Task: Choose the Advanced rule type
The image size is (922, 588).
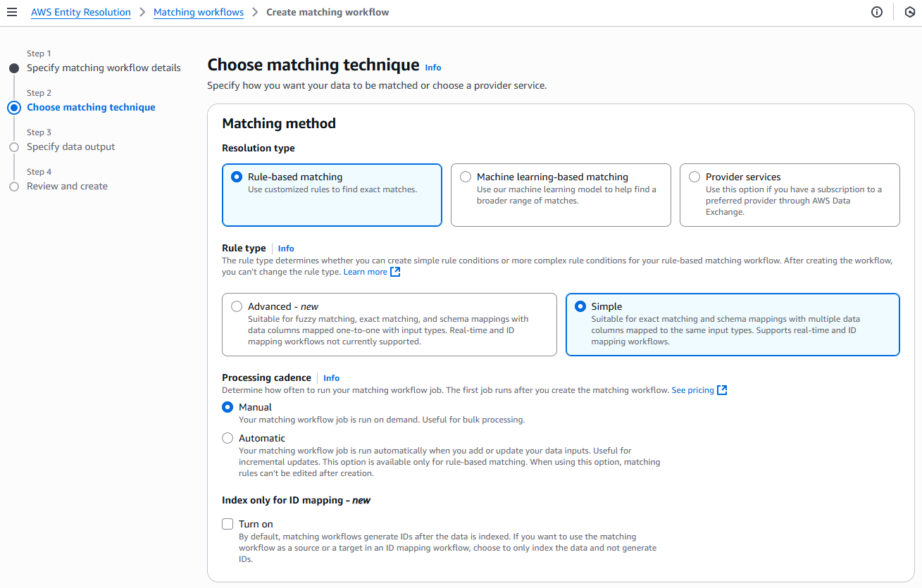Action: tap(237, 306)
